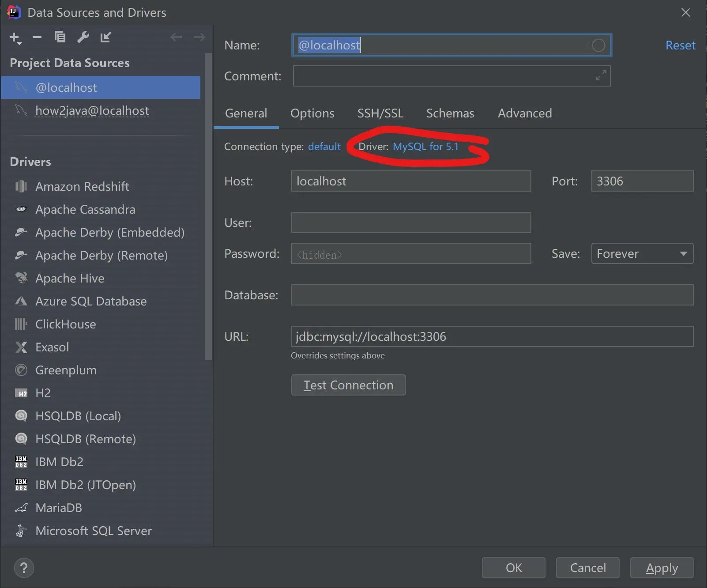Viewport: 707px width, 588px height.
Task: Add a new data source with plus icon
Action: pyautogui.click(x=15, y=38)
